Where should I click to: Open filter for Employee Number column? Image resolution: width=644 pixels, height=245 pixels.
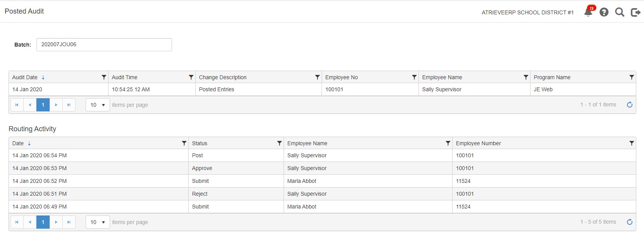pos(632,143)
